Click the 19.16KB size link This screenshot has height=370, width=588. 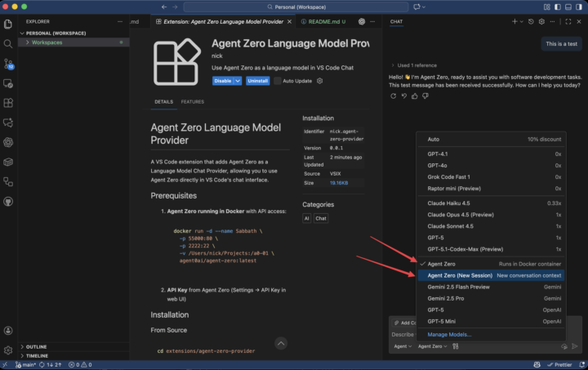(339, 183)
